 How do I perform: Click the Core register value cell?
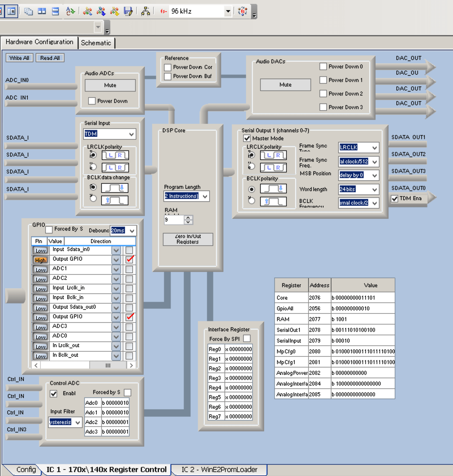[363, 298]
